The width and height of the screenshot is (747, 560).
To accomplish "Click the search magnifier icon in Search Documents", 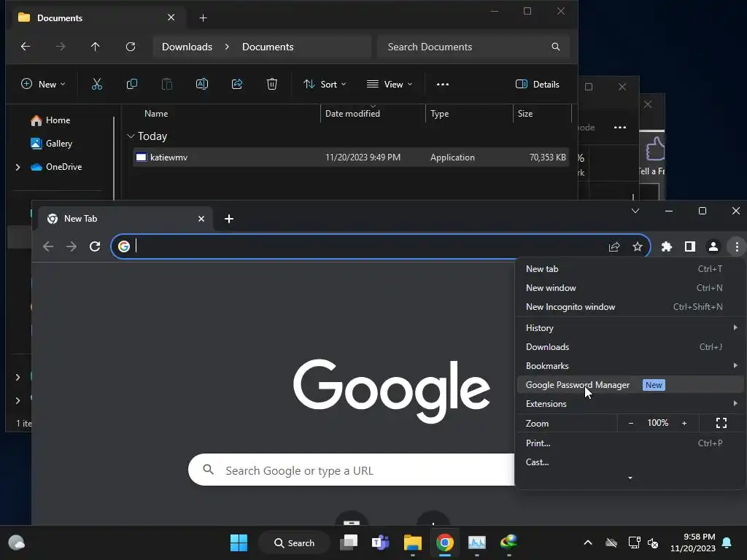I will pyautogui.click(x=555, y=47).
